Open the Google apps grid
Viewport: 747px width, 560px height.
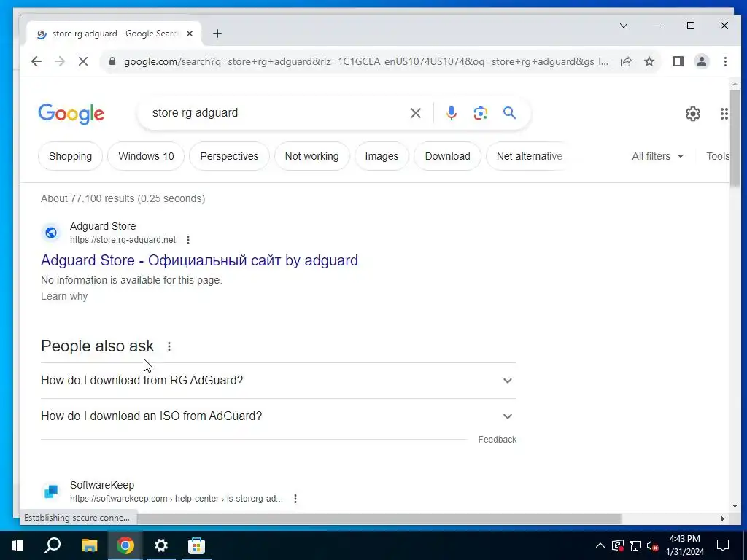click(x=724, y=114)
